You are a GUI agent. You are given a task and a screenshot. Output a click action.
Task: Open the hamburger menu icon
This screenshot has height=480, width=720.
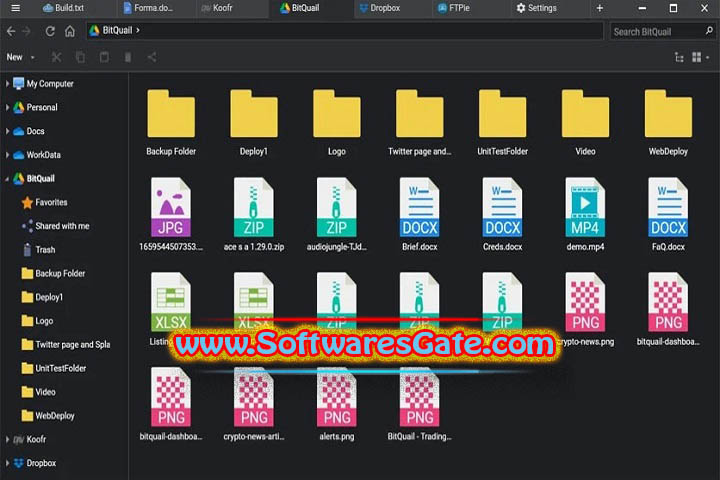coord(15,8)
